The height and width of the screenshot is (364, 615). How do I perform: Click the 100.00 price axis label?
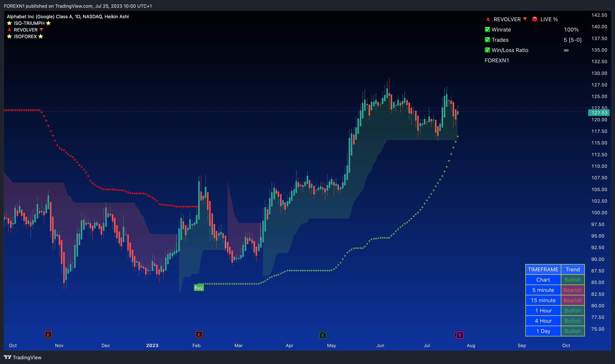(x=599, y=212)
